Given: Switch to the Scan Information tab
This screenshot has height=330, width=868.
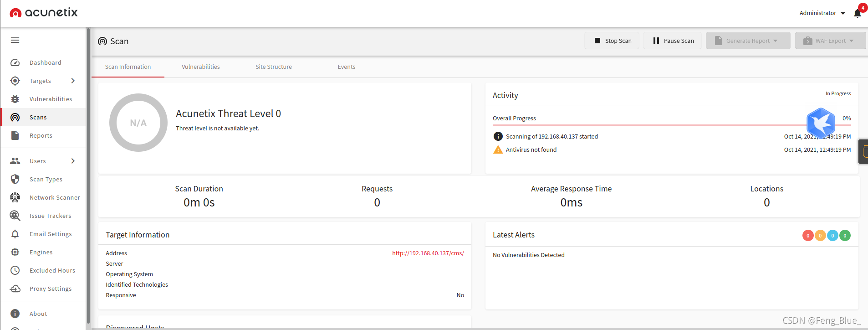Looking at the screenshot, I should point(128,67).
